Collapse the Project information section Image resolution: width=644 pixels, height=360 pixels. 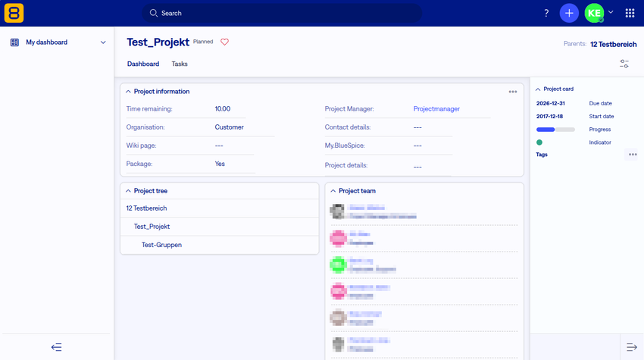pyautogui.click(x=128, y=92)
